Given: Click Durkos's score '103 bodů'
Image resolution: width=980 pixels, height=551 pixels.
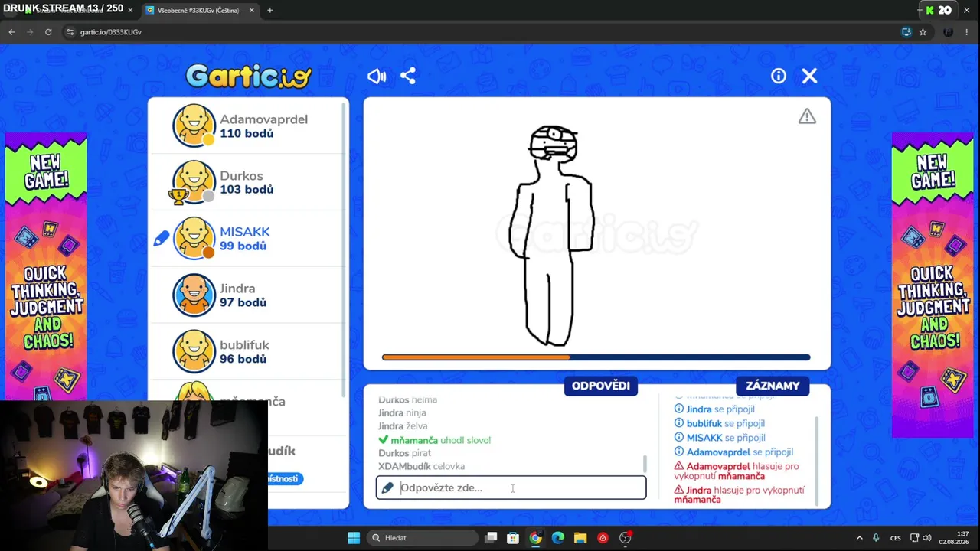Looking at the screenshot, I should click(247, 190).
